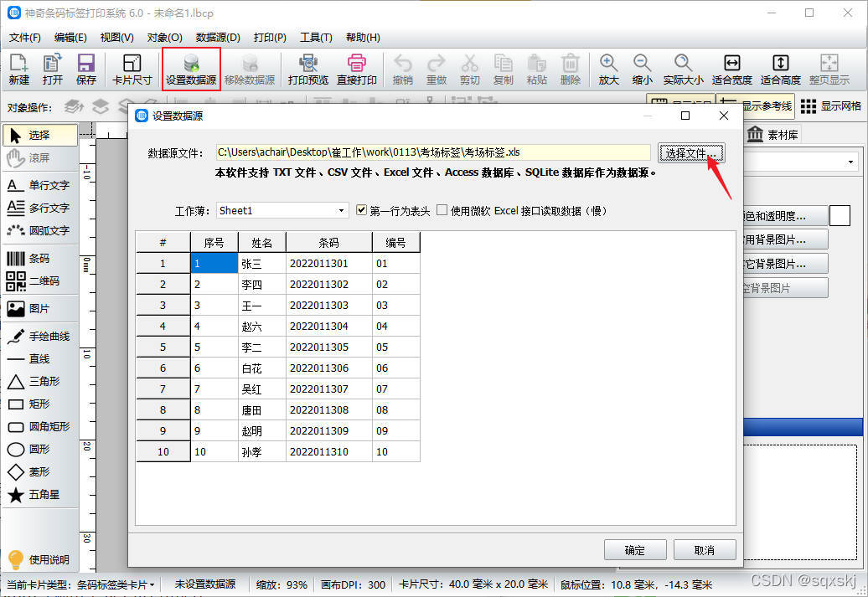Select row header 7 in the table
868x597 pixels.
tap(163, 389)
